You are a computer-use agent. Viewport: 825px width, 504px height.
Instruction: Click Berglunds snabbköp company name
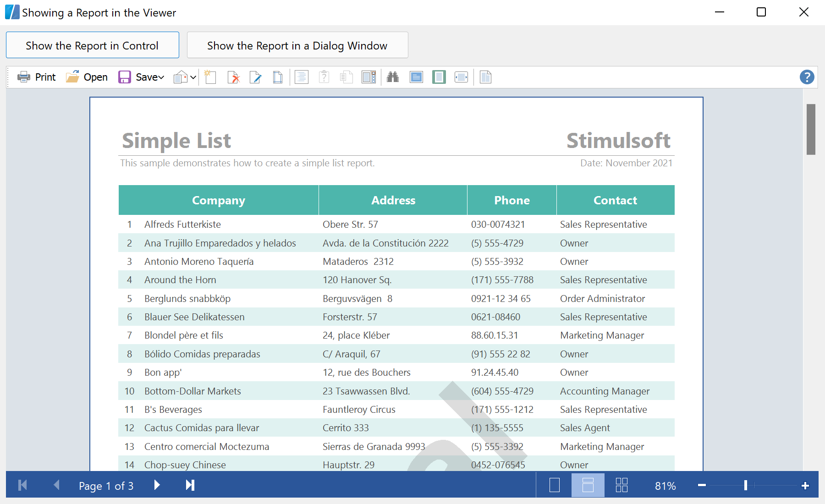coord(187,299)
